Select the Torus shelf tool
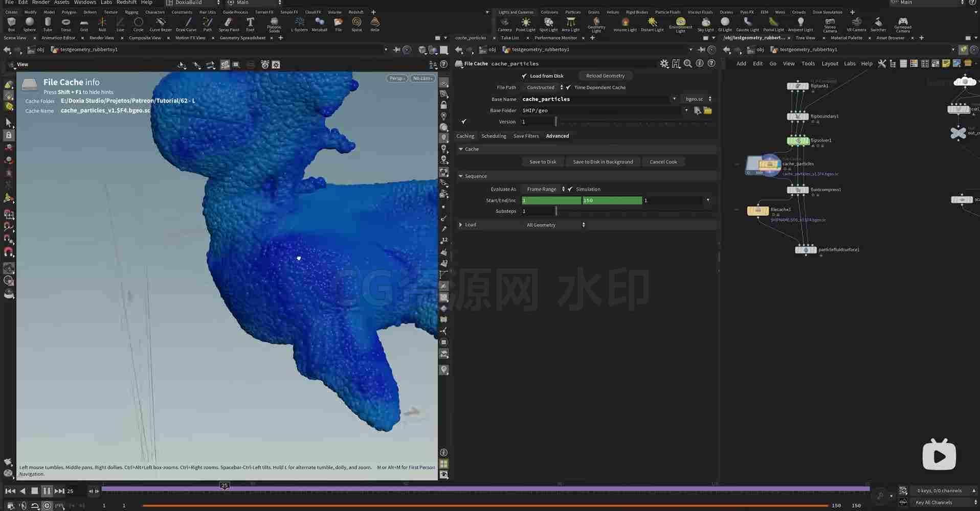 [65, 24]
